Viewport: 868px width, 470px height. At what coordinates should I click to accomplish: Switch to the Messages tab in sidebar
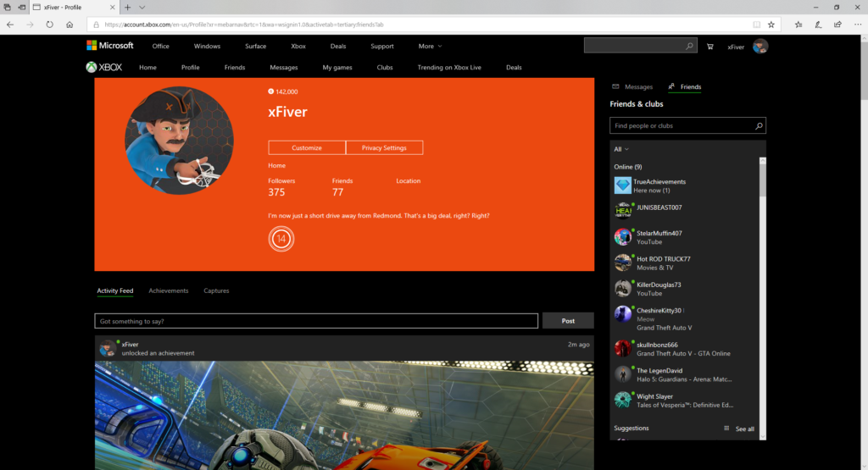point(632,86)
